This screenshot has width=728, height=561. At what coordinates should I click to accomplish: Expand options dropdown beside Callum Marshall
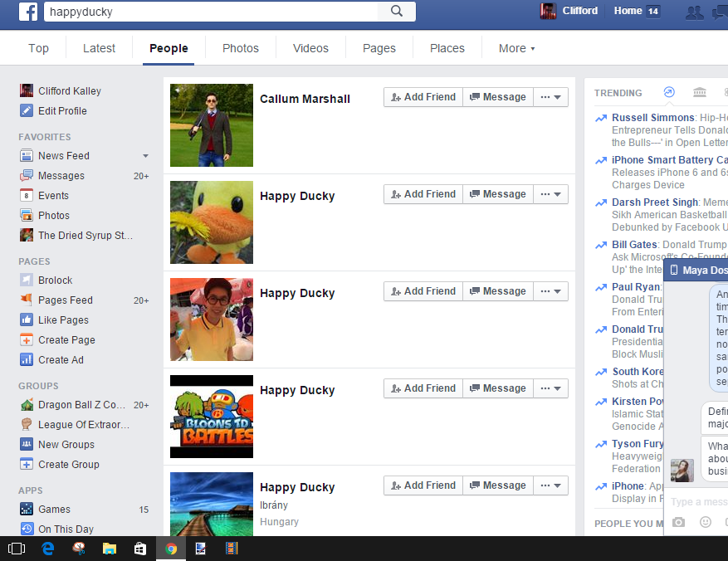click(551, 97)
